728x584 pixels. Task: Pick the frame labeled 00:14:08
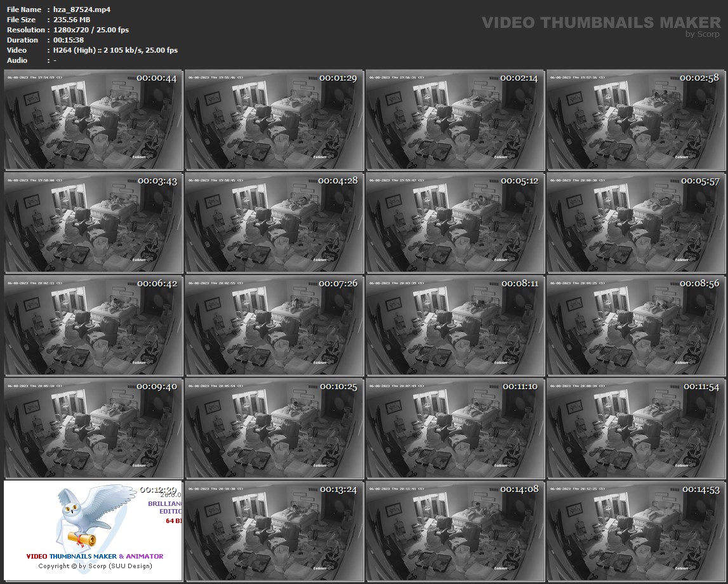(x=455, y=531)
